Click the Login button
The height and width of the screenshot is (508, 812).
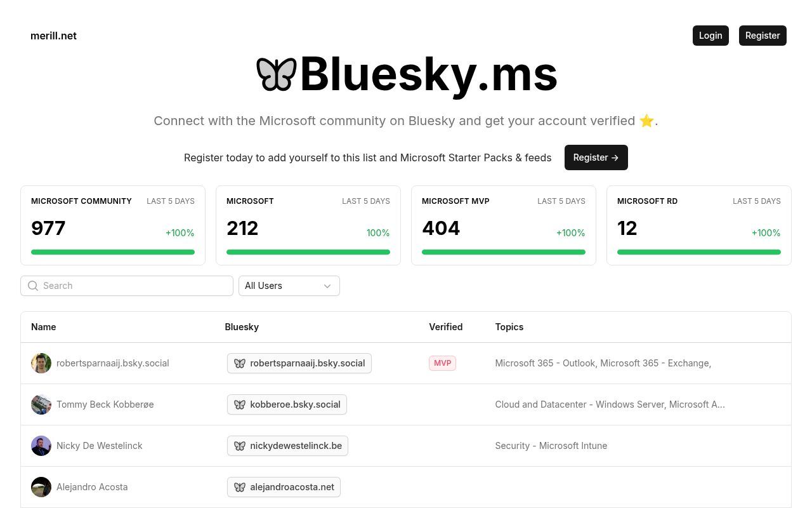(710, 36)
